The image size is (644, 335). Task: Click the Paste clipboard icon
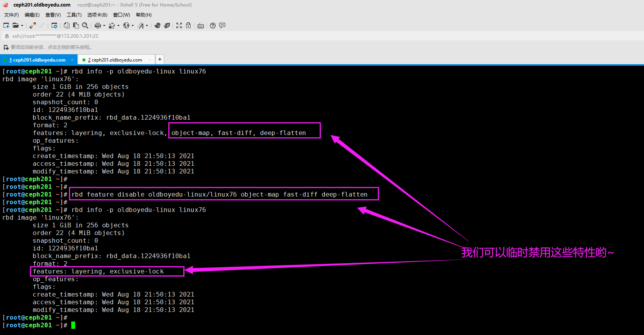pyautogui.click(x=76, y=25)
